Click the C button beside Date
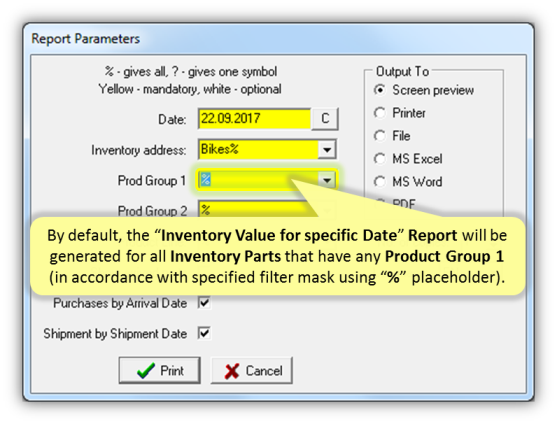Image resolution: width=557 pixels, height=424 pixels. (x=325, y=119)
